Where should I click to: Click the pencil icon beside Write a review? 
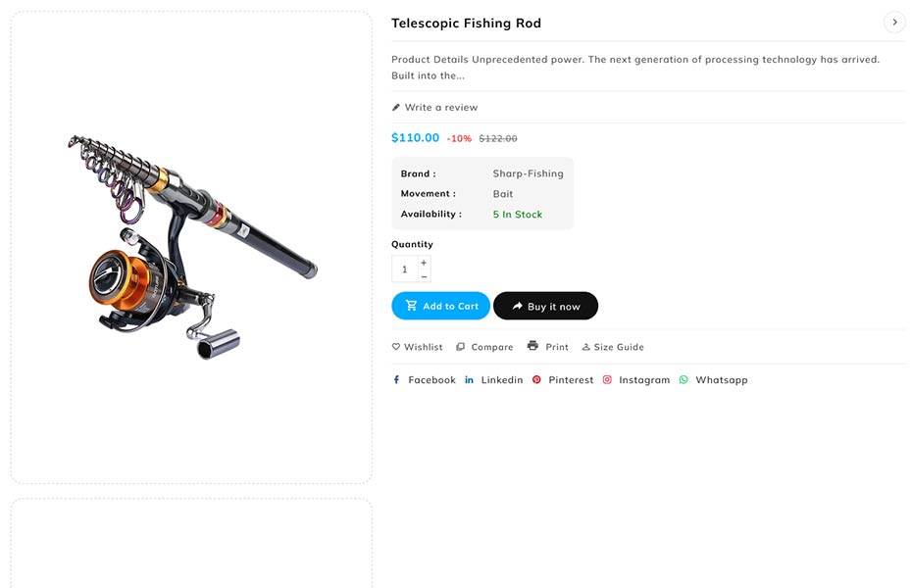[396, 108]
